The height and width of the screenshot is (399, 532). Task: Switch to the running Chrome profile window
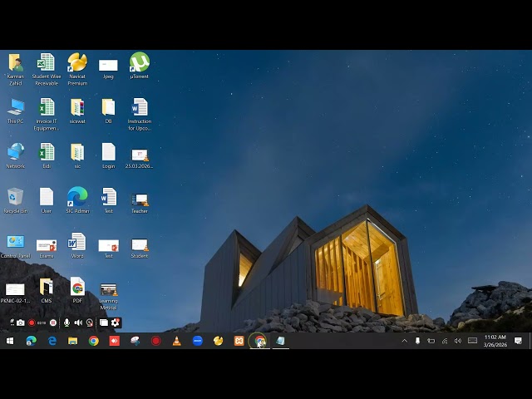click(x=260, y=341)
